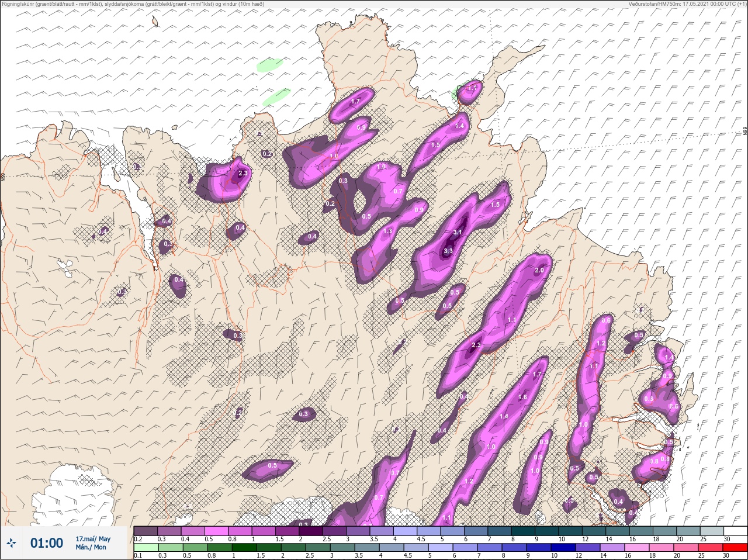748x560 pixels.
Task: Click the 01:00 forecast time
Action: tap(47, 543)
